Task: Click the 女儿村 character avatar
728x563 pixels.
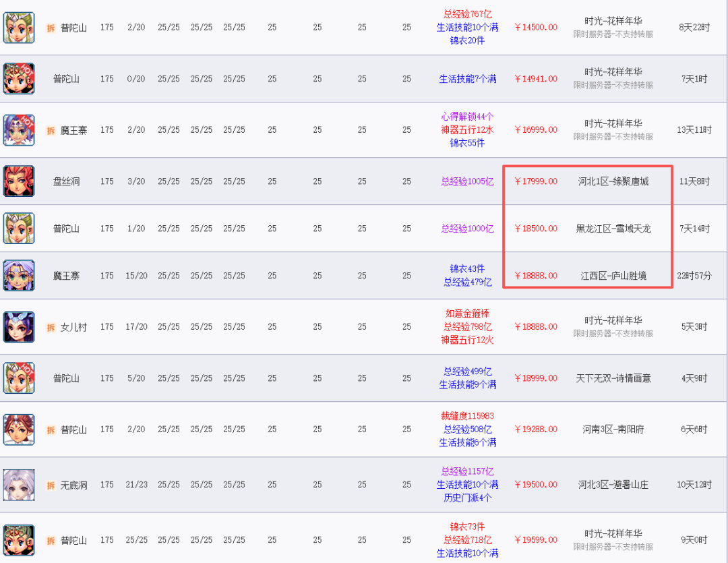Action: (19, 327)
